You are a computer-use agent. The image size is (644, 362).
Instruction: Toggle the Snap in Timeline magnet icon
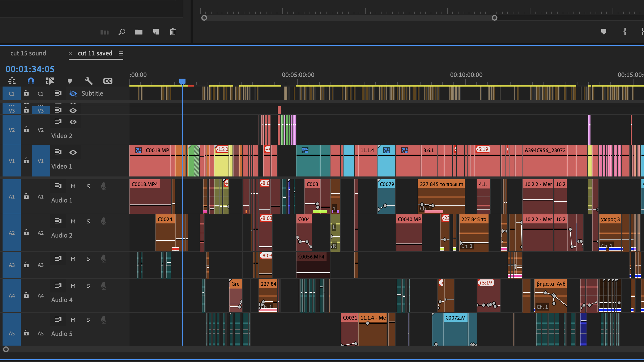(x=31, y=81)
